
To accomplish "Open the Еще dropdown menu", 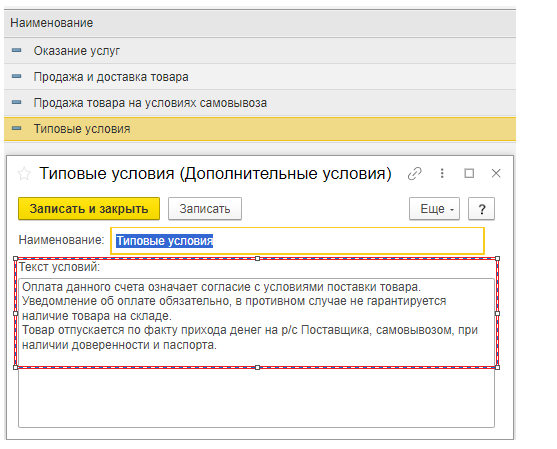I will 434,209.
